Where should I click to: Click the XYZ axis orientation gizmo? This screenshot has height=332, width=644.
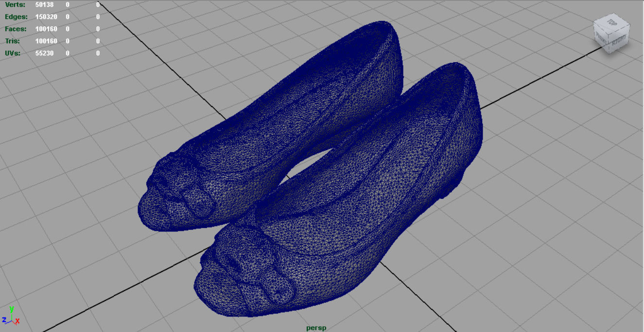coord(10,316)
